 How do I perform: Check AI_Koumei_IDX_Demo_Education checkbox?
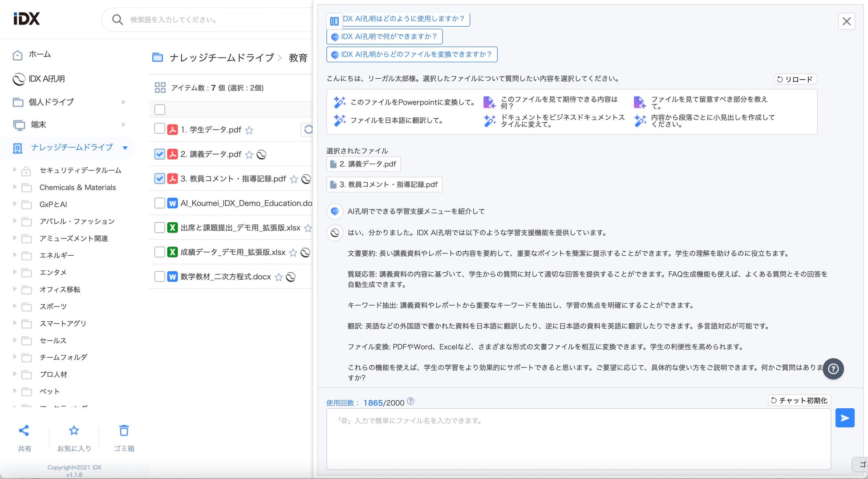(x=160, y=203)
